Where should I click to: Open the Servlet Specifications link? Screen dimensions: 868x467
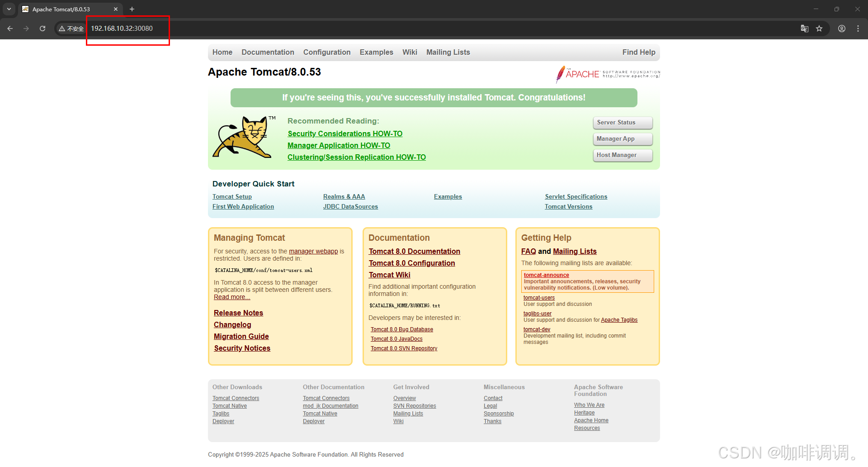(x=576, y=197)
